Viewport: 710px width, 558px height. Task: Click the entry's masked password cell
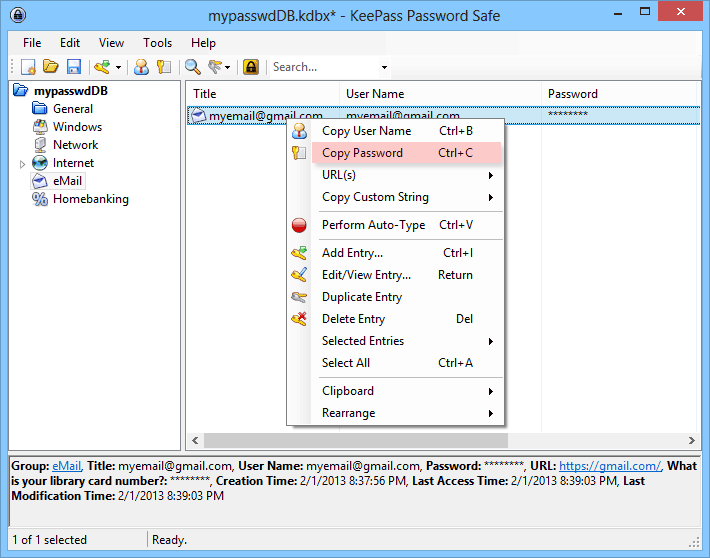point(568,114)
